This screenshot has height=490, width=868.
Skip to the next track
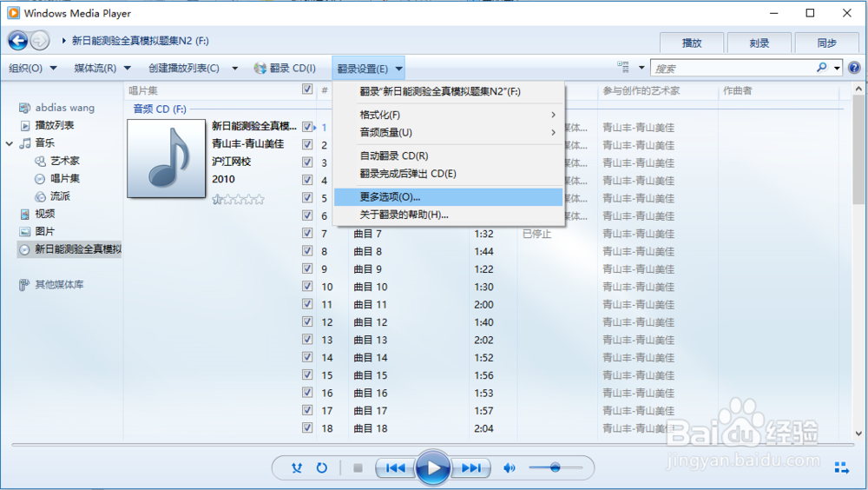click(471, 468)
